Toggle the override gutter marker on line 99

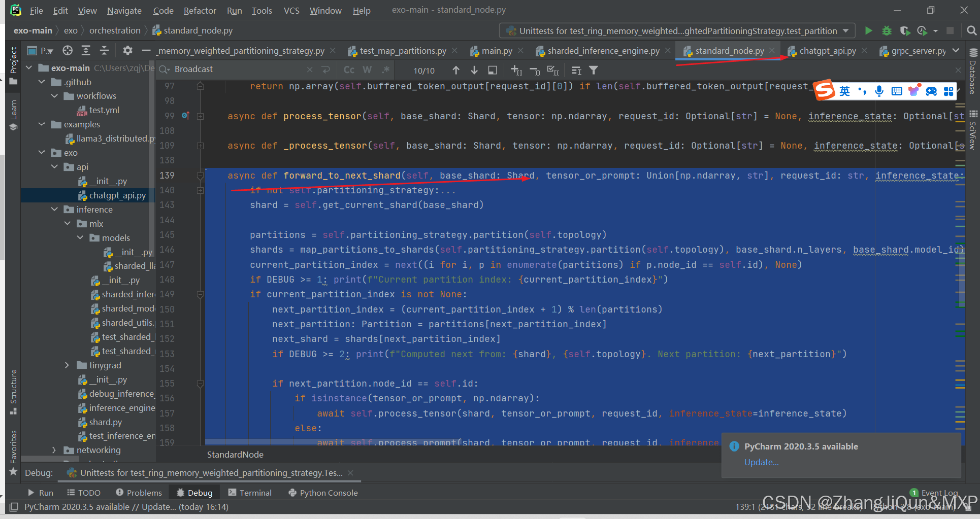tap(185, 116)
